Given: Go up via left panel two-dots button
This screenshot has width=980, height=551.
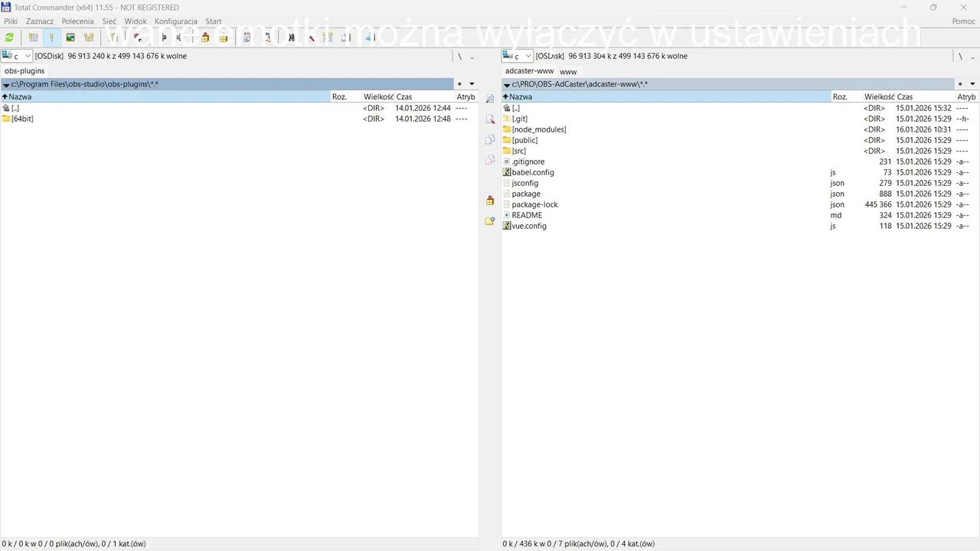Looking at the screenshot, I should click(x=472, y=56).
